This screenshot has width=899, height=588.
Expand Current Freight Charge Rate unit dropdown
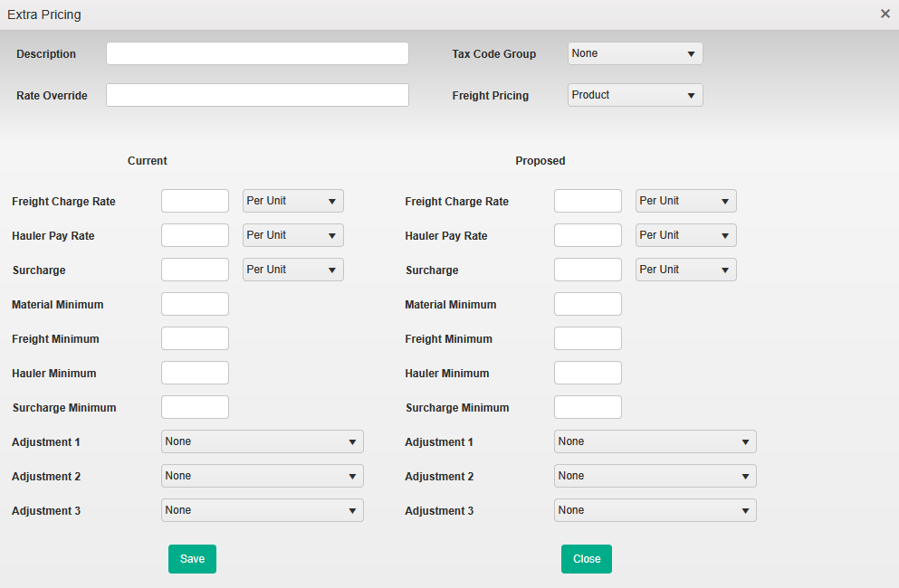[x=292, y=201]
